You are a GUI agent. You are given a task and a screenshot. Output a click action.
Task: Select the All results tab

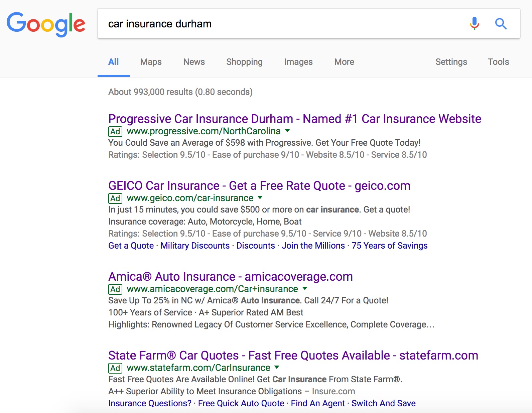[114, 62]
